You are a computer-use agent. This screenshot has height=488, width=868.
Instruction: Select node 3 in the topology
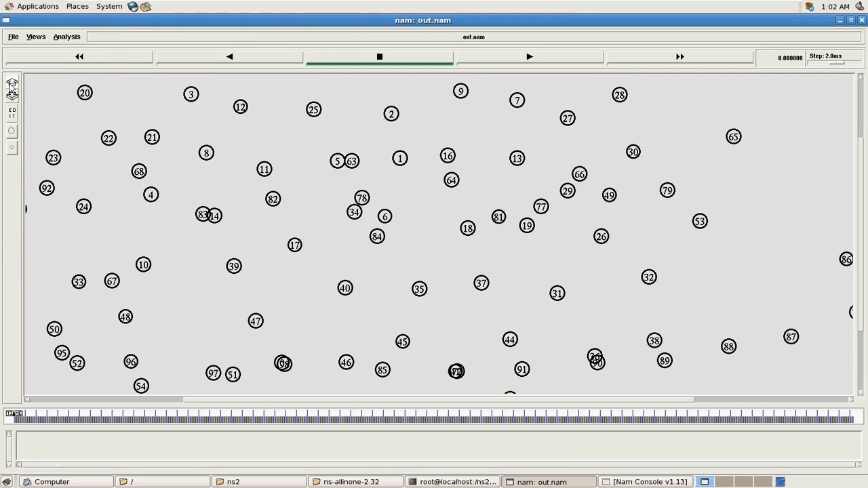pos(191,94)
